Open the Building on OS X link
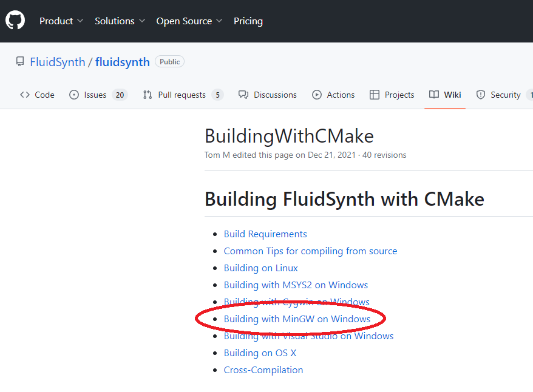The image size is (533, 392). (260, 353)
